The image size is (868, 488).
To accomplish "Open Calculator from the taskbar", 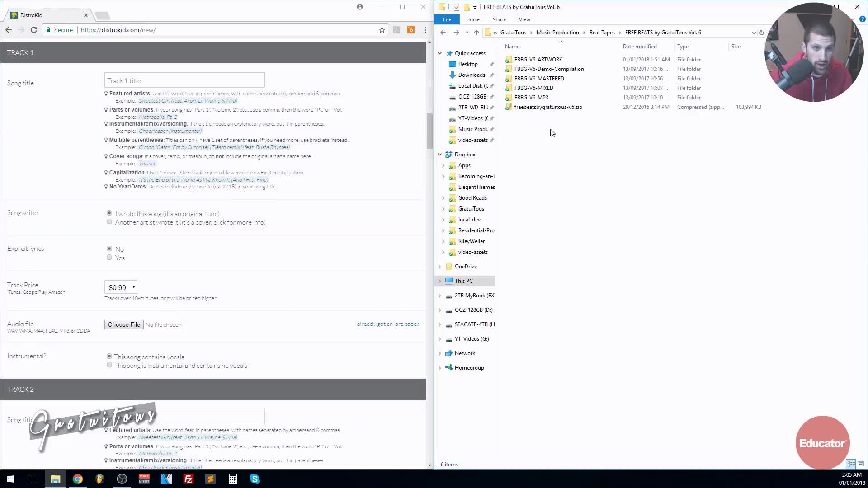I will 233,479.
